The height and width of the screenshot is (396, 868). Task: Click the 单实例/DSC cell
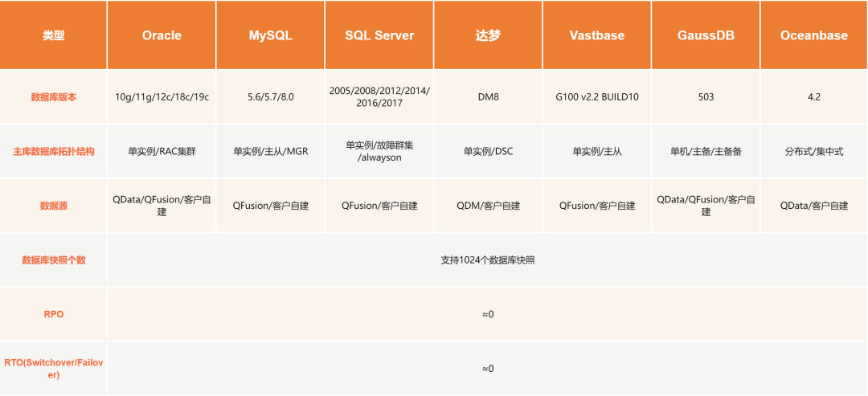(488, 151)
